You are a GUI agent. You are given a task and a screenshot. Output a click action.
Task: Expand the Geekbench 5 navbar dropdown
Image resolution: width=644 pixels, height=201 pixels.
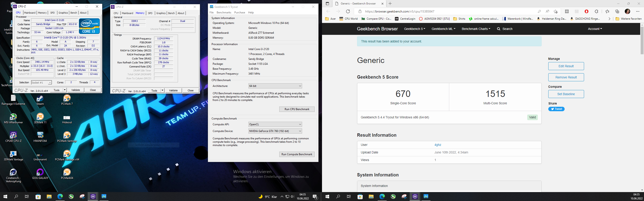click(415, 29)
